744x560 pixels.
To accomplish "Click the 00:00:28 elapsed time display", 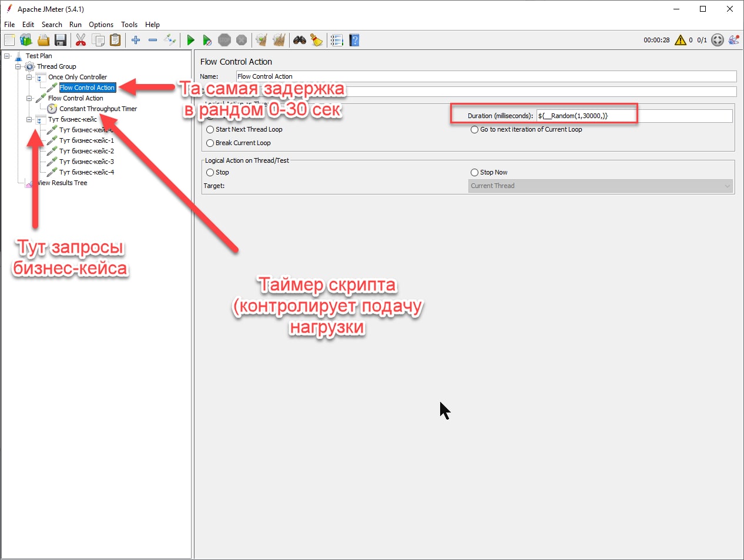I will click(656, 40).
